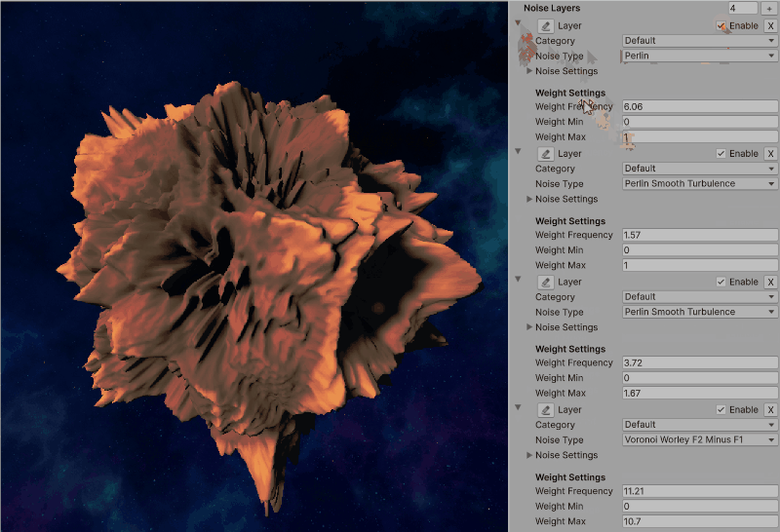Viewport: 780px width, 532px height.
Task: Open the Category dropdown of the second layer
Action: (699, 169)
